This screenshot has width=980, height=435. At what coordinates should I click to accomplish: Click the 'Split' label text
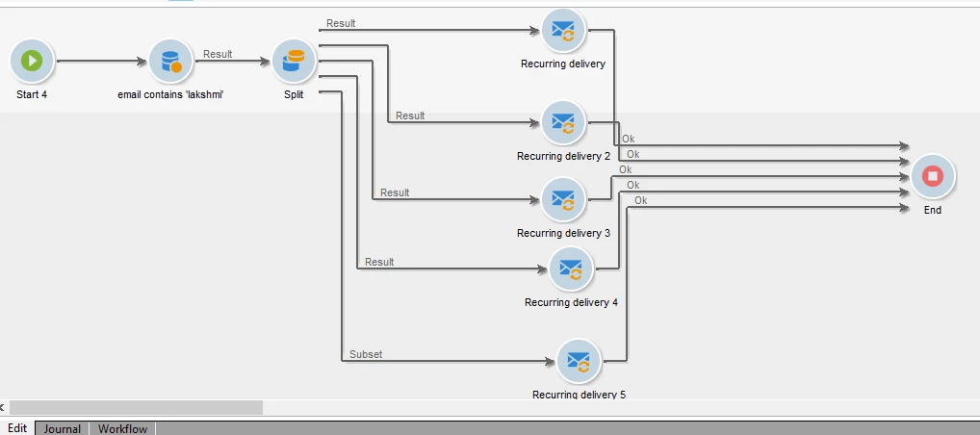[294, 95]
